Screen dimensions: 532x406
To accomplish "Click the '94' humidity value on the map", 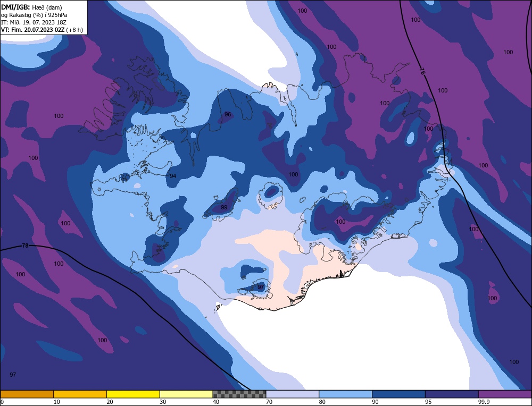I will 173,176.
